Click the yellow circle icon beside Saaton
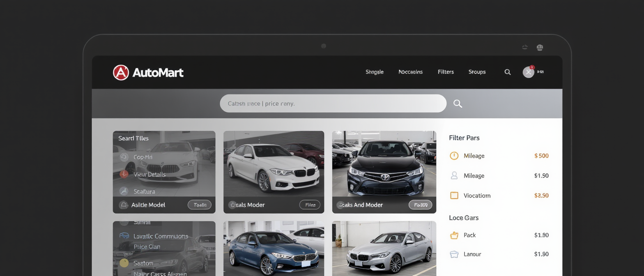Image resolution: width=644 pixels, height=276 pixels. click(x=124, y=263)
